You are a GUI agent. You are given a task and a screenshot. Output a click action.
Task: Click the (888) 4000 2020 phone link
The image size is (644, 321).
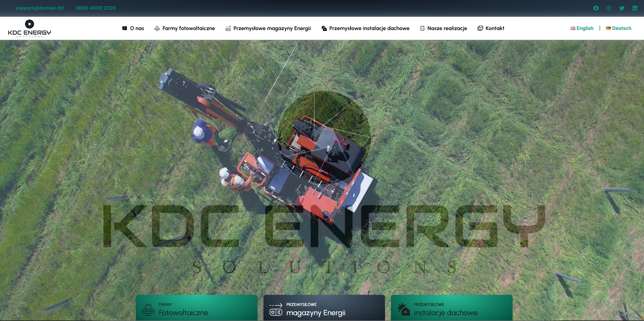[x=96, y=8]
